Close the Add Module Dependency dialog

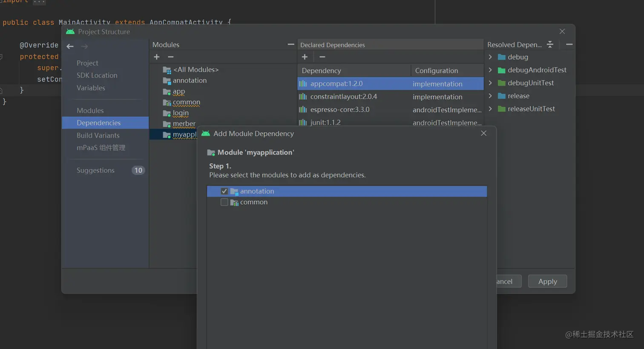[x=483, y=133]
